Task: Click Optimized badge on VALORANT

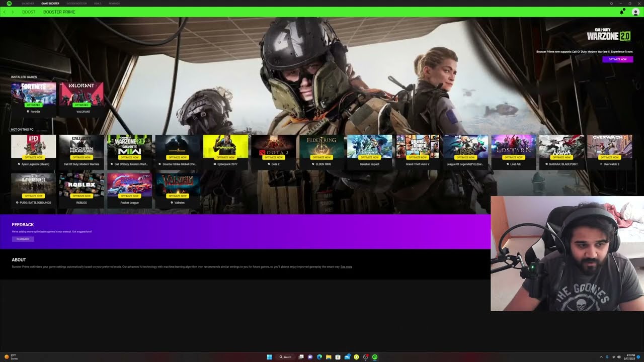Action: [82, 105]
